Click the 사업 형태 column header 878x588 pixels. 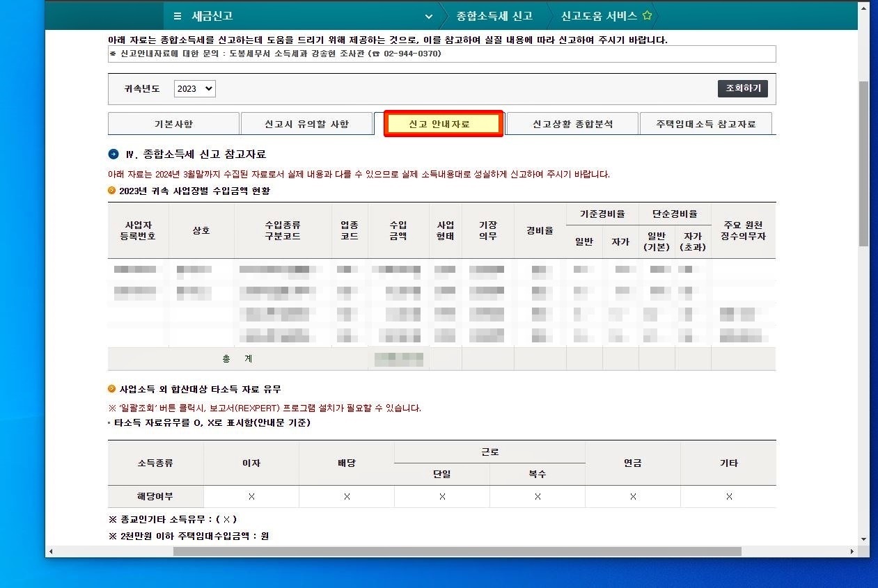tap(445, 230)
